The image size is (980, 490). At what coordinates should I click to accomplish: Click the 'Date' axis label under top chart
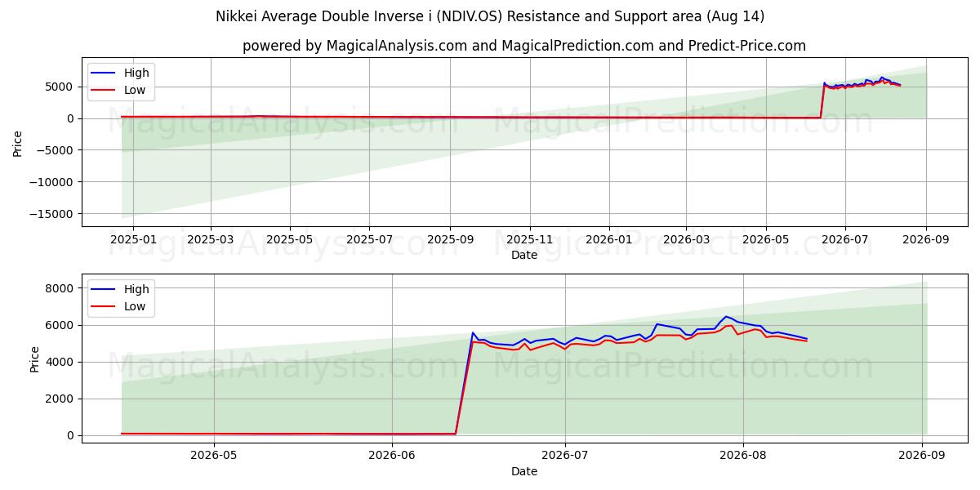524,255
